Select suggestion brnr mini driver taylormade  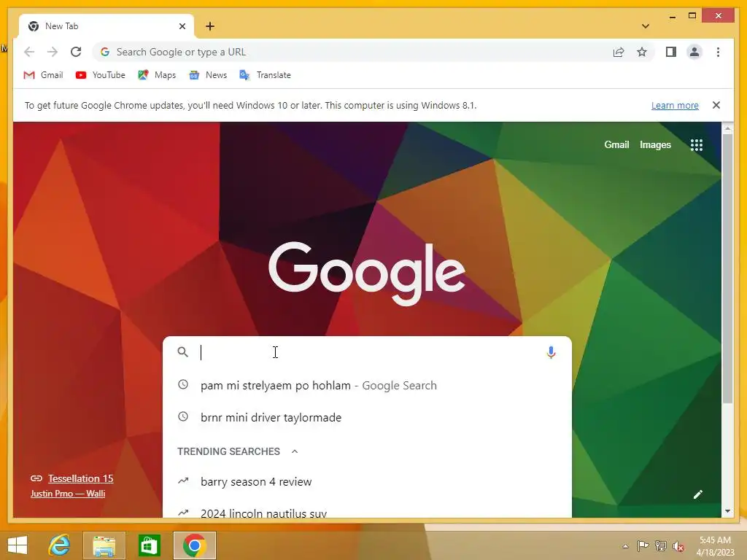(x=367, y=417)
